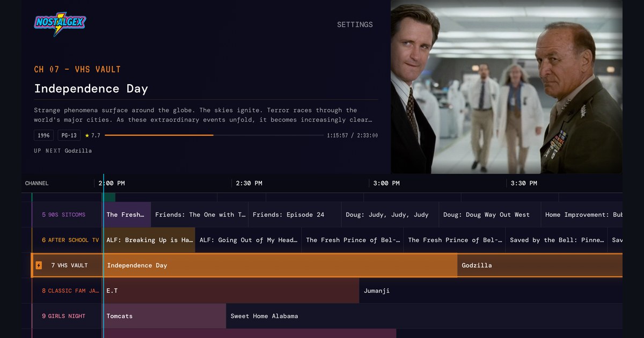Click the Nostalgex lightning logo

point(60,24)
